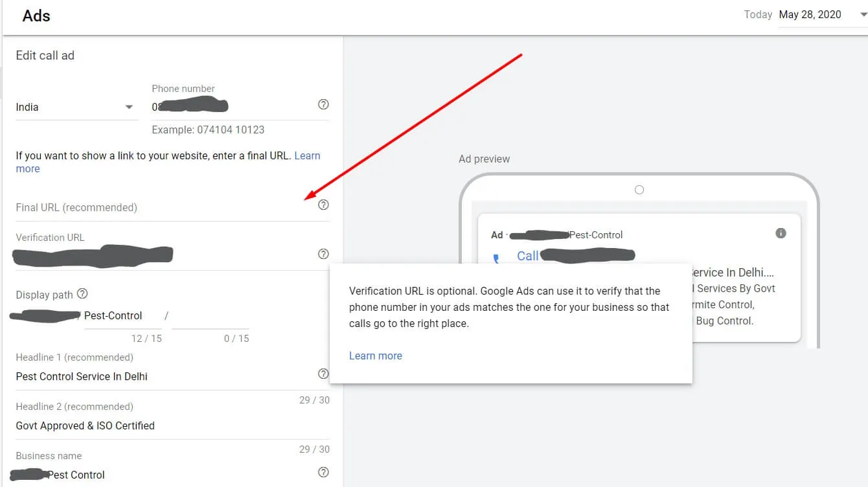Click the help icon beside Headline 1
This screenshot has height=487, width=868.
[x=324, y=374]
